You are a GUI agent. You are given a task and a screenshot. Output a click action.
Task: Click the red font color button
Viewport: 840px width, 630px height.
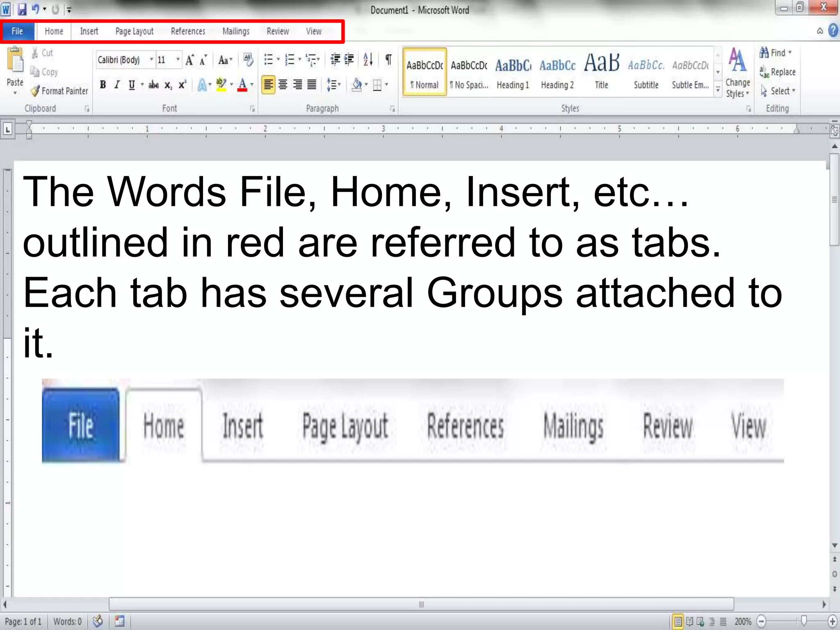tap(242, 85)
